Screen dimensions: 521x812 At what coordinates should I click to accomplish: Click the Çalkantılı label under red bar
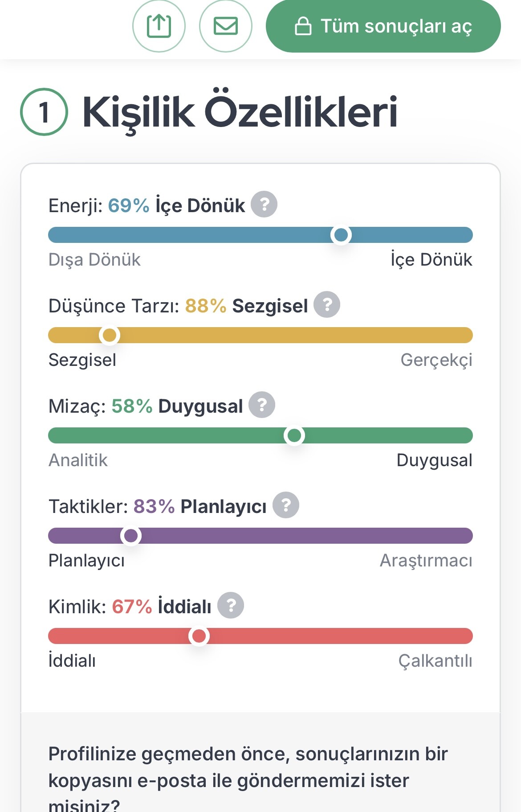pos(436,661)
